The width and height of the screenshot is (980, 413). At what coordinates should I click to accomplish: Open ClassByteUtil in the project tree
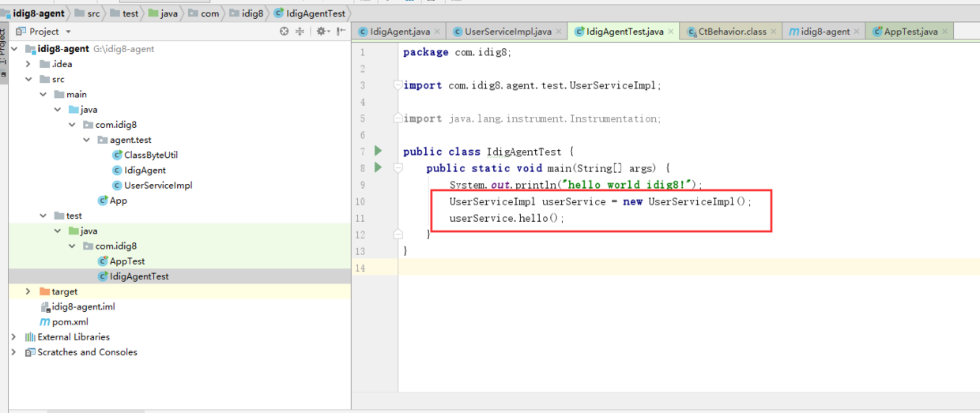[150, 155]
